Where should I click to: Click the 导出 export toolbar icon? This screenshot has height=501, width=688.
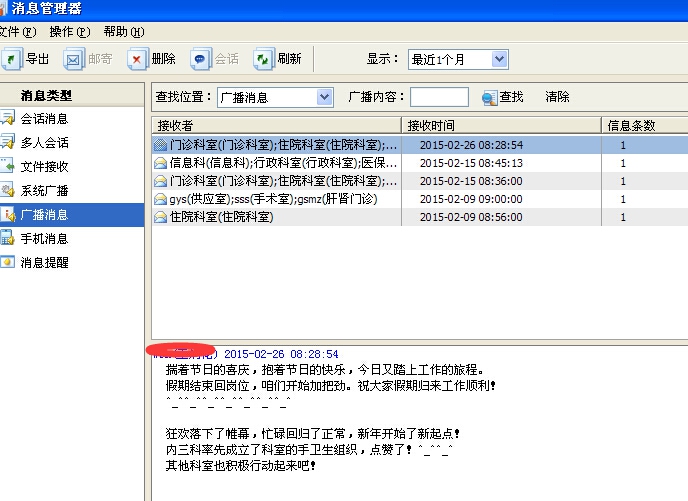[x=12, y=59]
